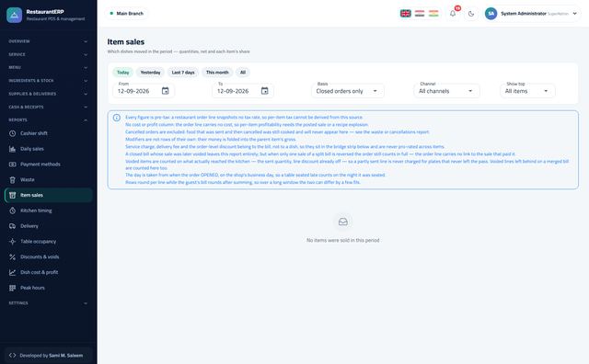Screen dimensions: 589x364
Task: Open the Channel All channels dropdown
Action: coord(446,91)
